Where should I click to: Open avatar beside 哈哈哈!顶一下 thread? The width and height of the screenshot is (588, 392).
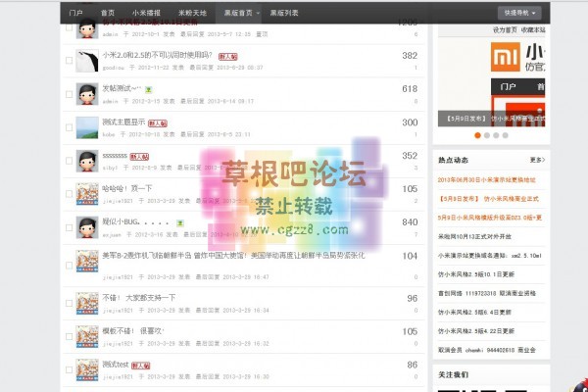click(87, 194)
